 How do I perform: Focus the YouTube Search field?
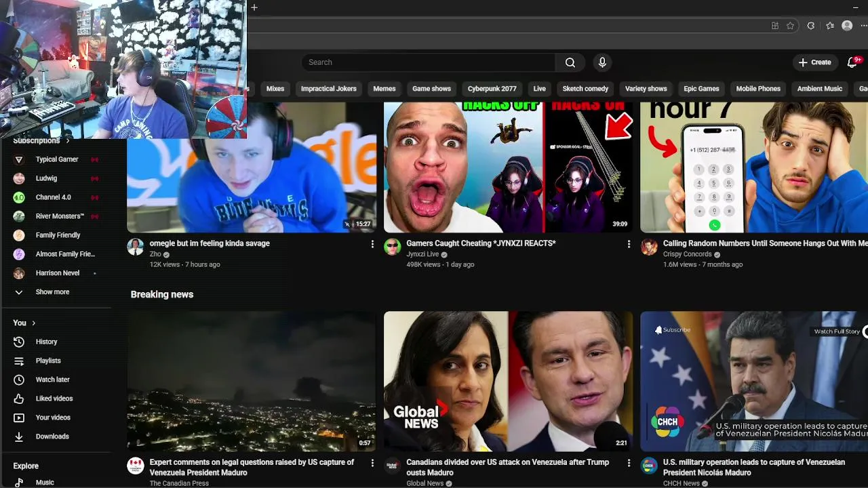click(429, 62)
